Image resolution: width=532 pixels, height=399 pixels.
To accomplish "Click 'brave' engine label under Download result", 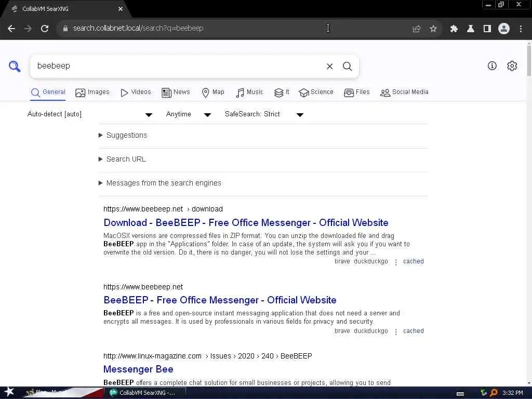I will tap(342, 262).
